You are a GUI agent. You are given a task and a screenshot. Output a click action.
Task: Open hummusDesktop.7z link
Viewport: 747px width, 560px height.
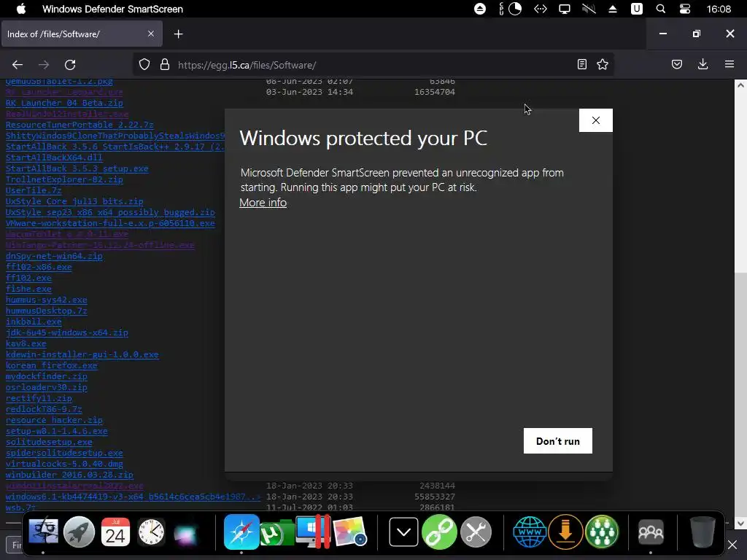(46, 311)
